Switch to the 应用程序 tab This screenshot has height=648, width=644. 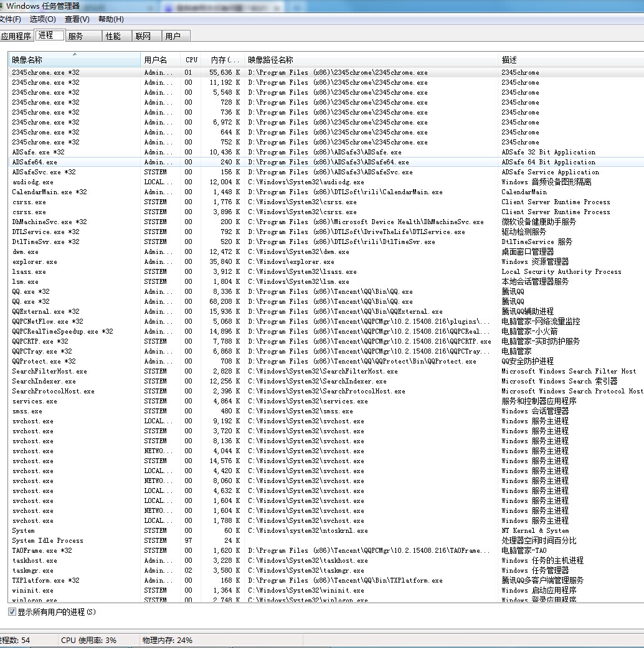(16, 36)
